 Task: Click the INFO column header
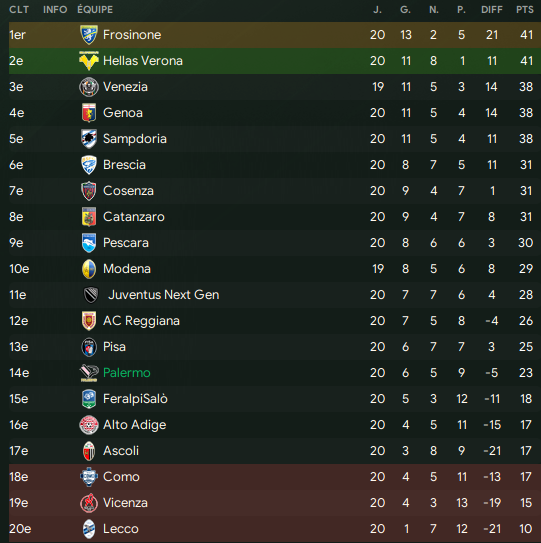[x=55, y=10]
